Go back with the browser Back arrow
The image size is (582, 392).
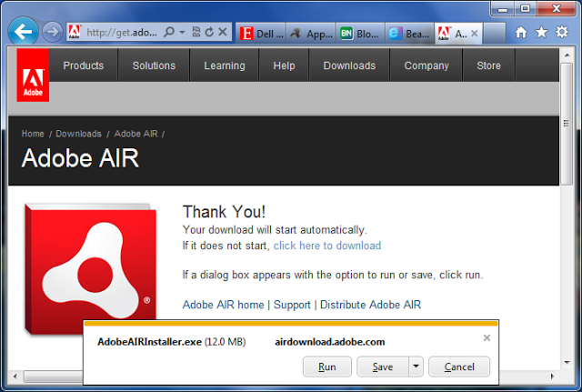[23, 32]
